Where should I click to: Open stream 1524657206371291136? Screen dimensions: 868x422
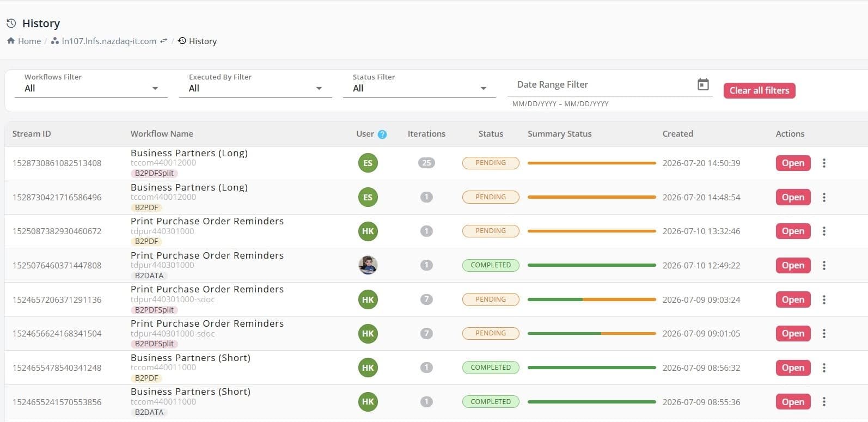(x=793, y=299)
